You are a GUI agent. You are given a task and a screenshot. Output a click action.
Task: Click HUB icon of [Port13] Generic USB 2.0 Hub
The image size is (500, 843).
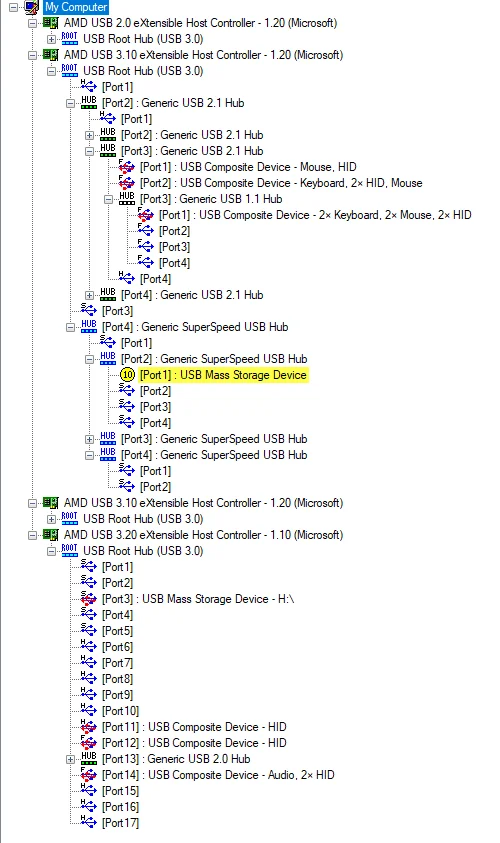click(89, 759)
